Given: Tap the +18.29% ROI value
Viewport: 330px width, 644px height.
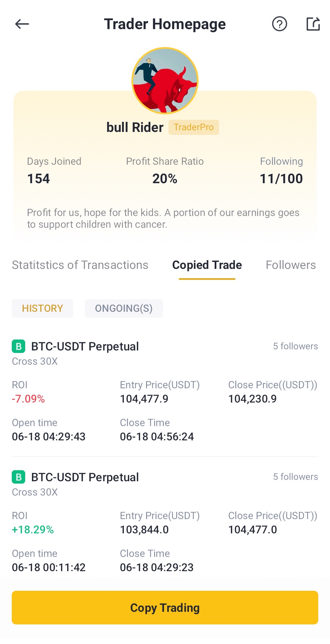Looking at the screenshot, I should click(33, 529).
